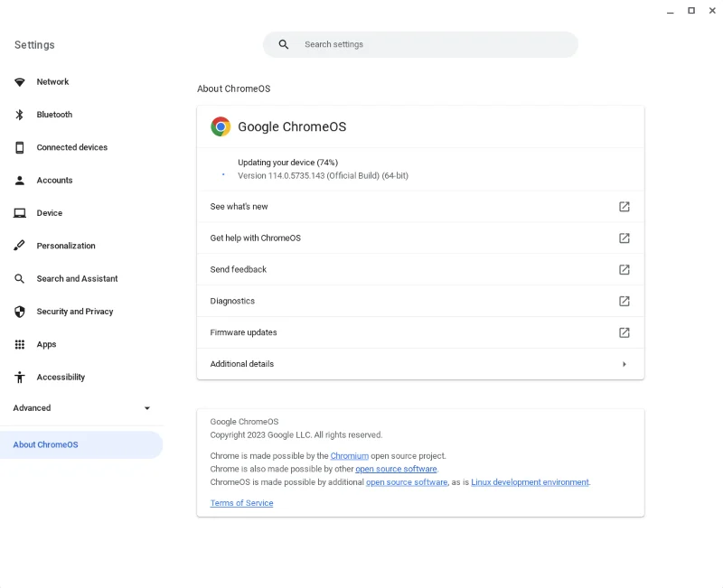Click the Device laptop icon
Viewport: 723px width, 588px height.
(x=19, y=212)
